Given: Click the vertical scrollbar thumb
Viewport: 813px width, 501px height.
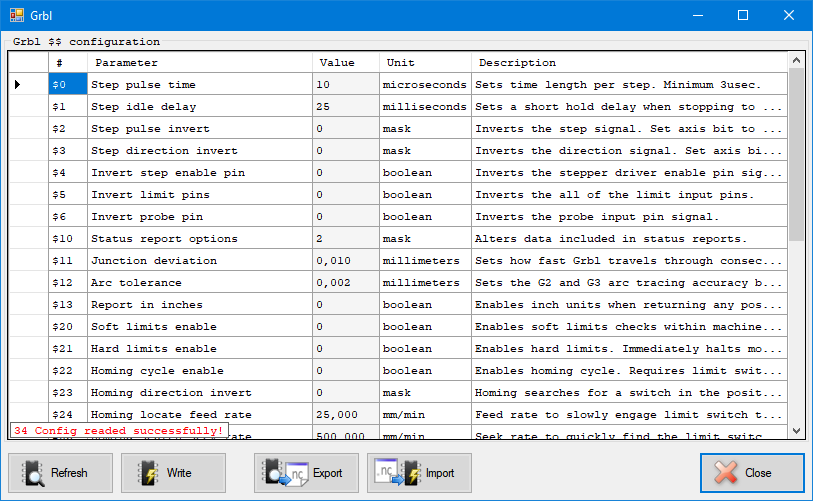Looking at the screenshot, I should point(796,155).
